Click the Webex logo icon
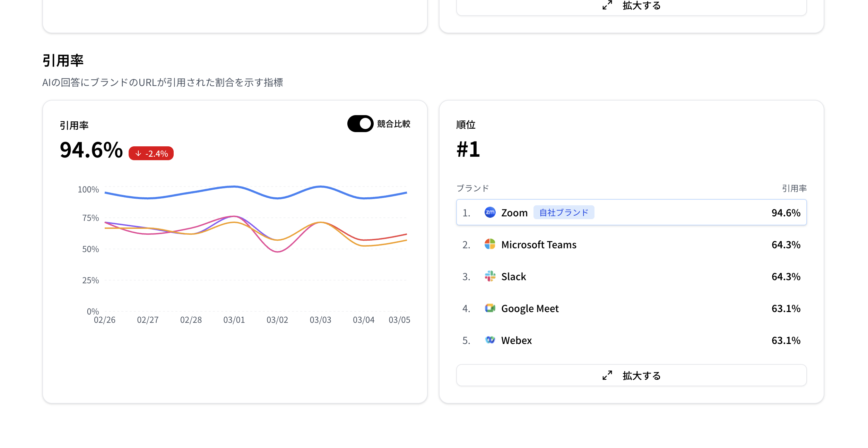The height and width of the screenshot is (448, 868). coord(490,340)
